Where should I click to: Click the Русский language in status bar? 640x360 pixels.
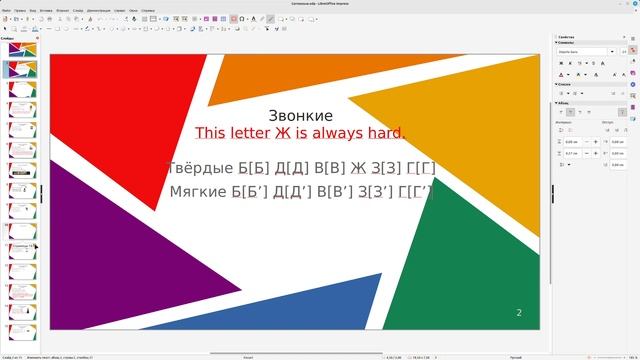tap(516, 357)
